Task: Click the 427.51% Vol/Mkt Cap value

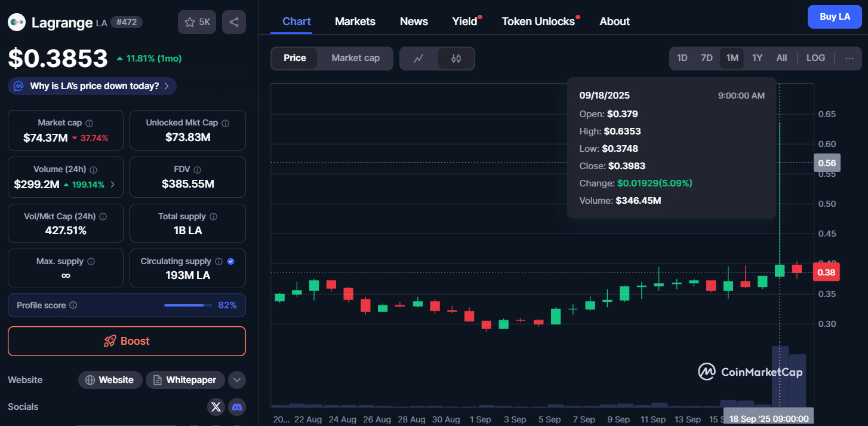Action: (66, 231)
